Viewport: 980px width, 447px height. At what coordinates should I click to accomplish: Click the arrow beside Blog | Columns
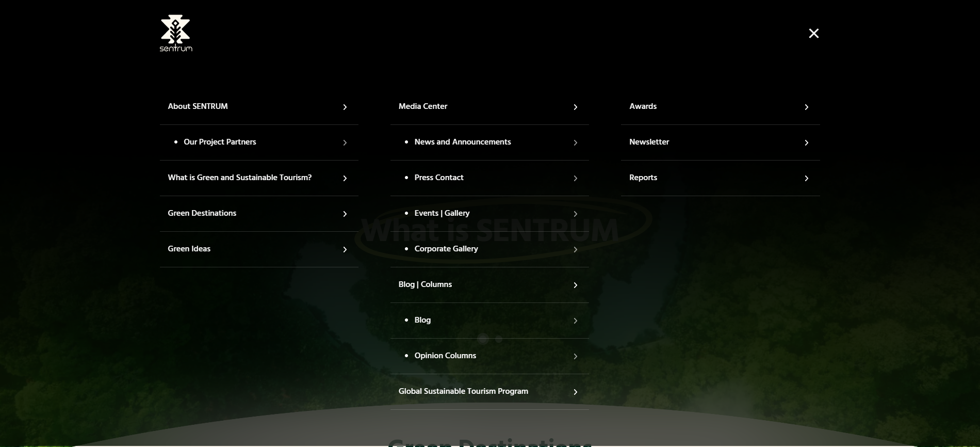(575, 285)
